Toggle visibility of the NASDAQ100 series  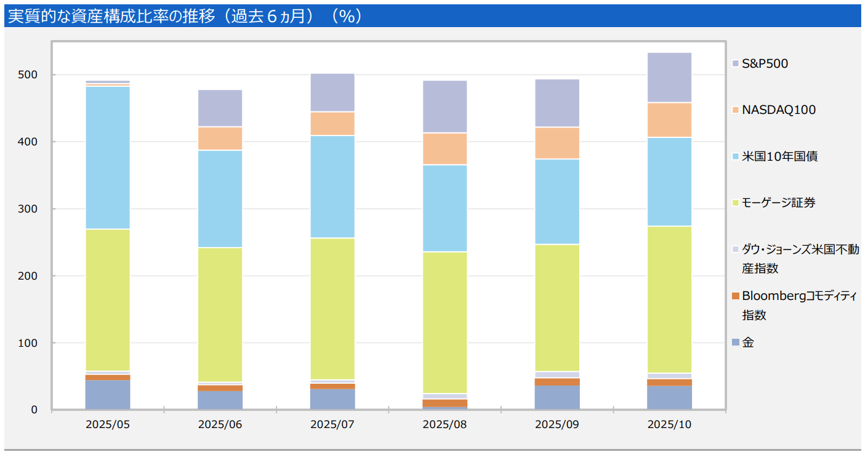click(770, 110)
